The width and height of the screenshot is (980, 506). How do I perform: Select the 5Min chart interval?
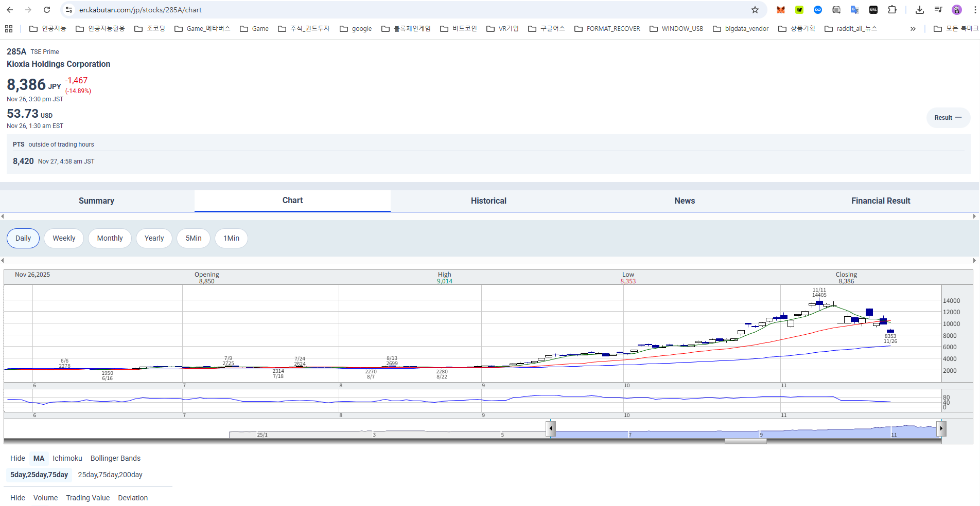(194, 238)
